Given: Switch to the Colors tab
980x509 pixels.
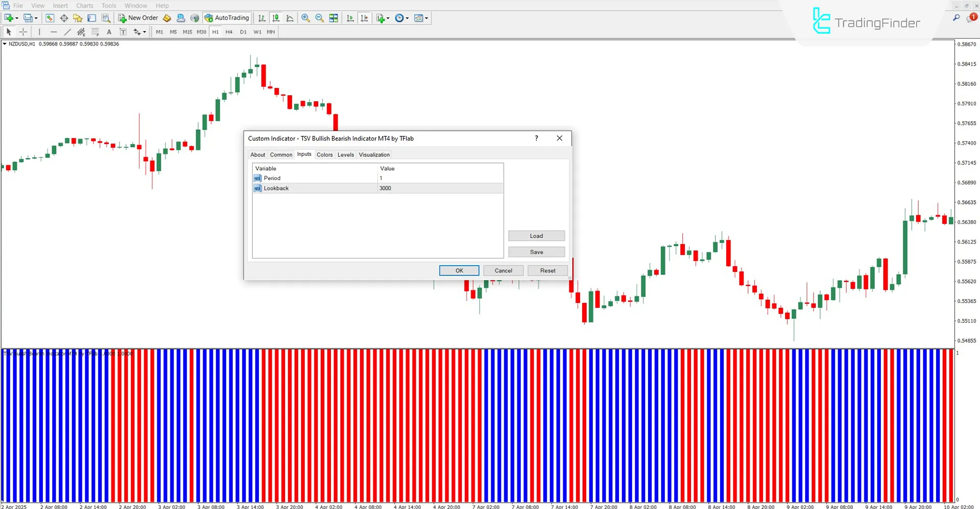Looking at the screenshot, I should tap(324, 154).
